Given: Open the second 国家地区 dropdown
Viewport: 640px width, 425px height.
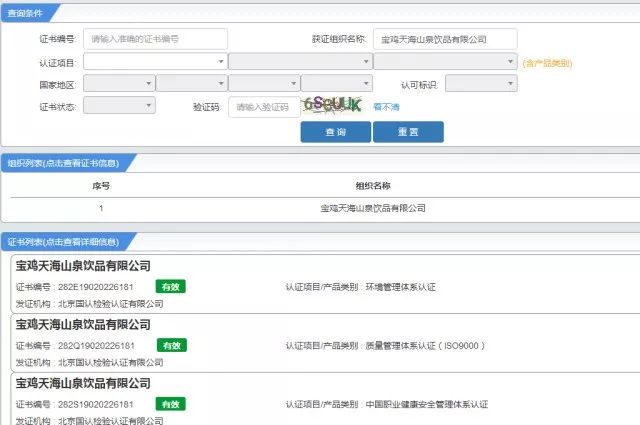Looking at the screenshot, I should 191,83.
